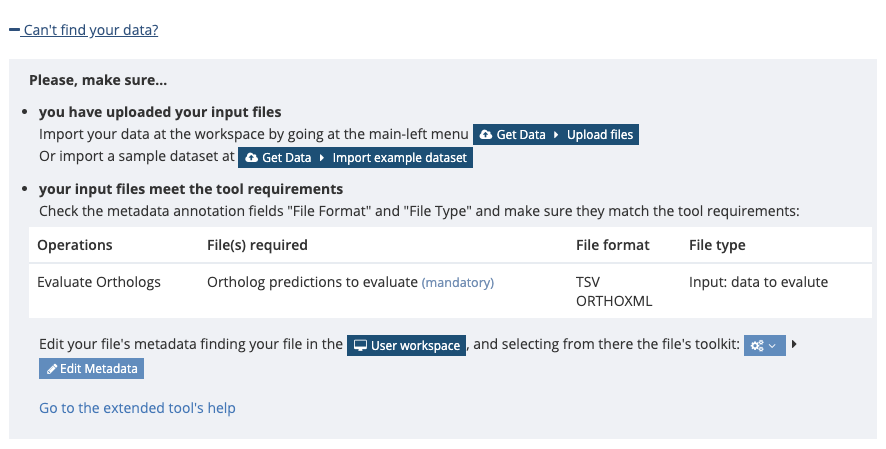This screenshot has height=449, width=886.
Task: Click arrow separator before Import example dataset
Action: click(322, 158)
